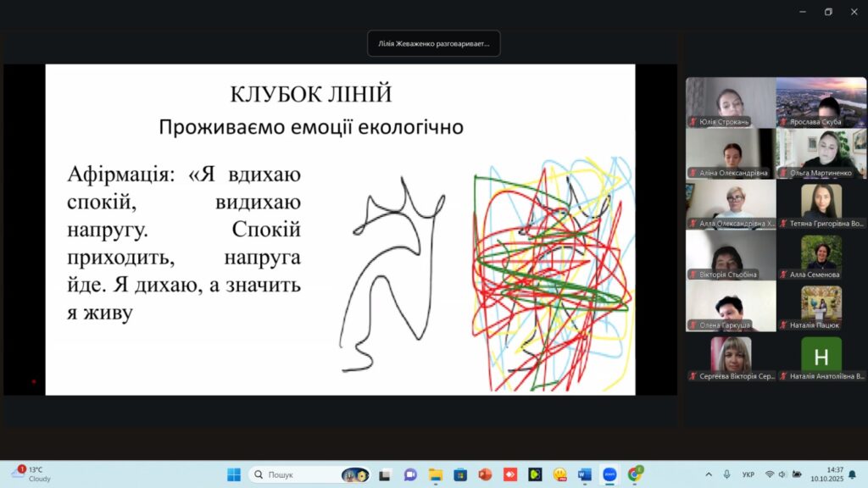Select Юлія Строкань's video thumbnail

(730, 103)
